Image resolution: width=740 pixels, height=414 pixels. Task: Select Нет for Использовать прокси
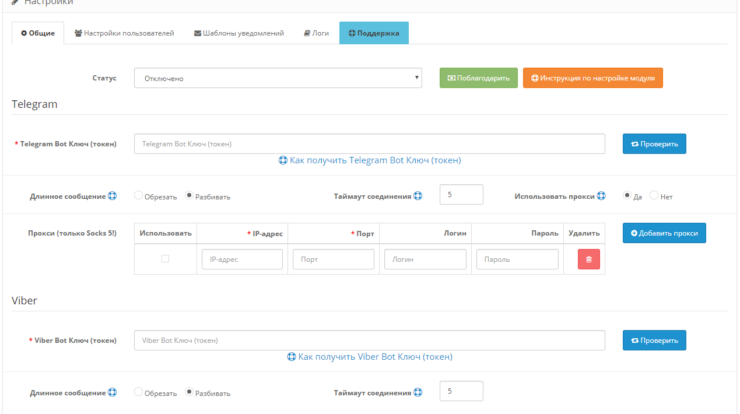point(654,195)
